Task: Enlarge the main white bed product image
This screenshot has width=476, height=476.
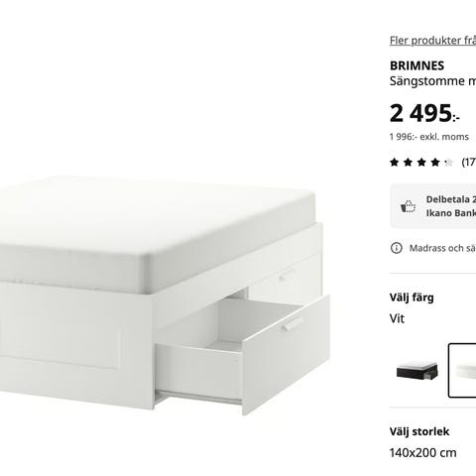Action: point(165,296)
